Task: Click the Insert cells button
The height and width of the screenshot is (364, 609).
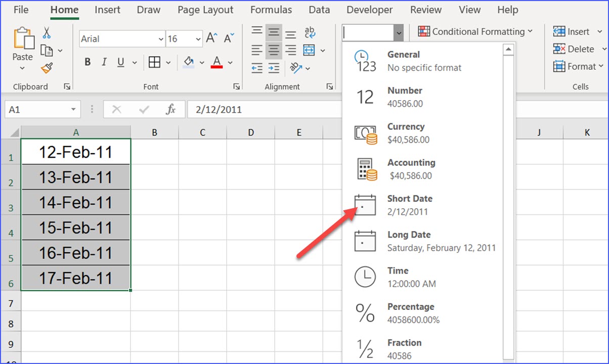Action: click(x=572, y=32)
